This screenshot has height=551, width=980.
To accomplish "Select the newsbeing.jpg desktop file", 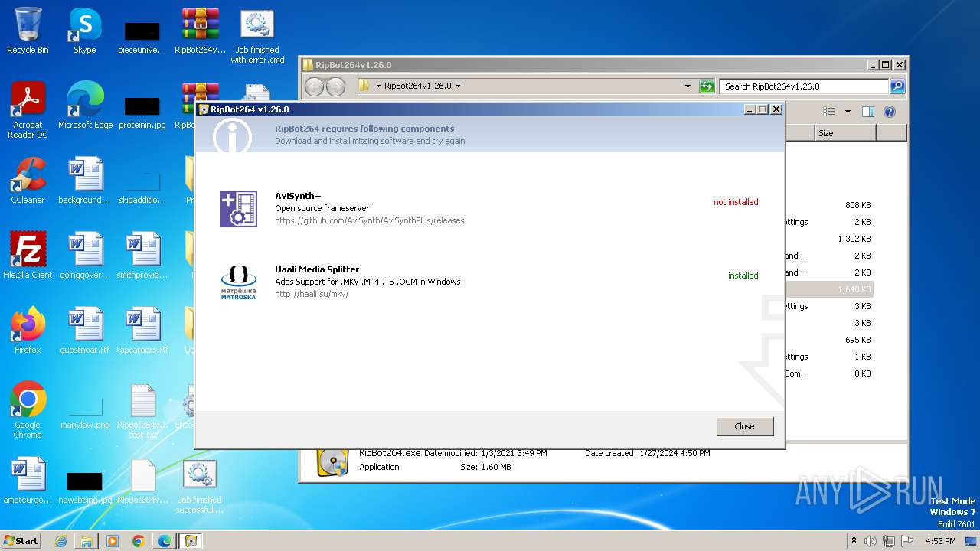I will click(x=85, y=487).
